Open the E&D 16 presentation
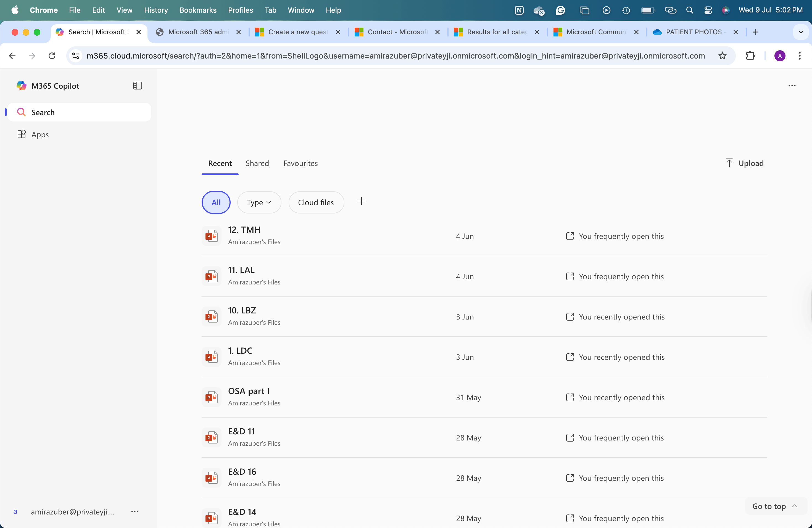 [242, 472]
